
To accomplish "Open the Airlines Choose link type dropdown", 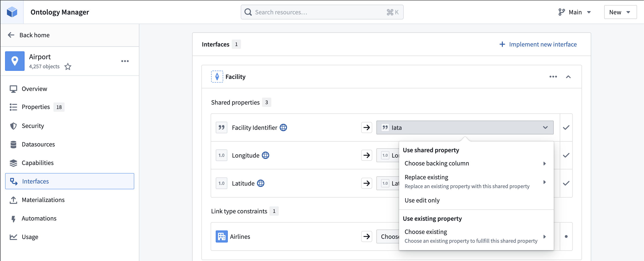I will (x=388, y=236).
